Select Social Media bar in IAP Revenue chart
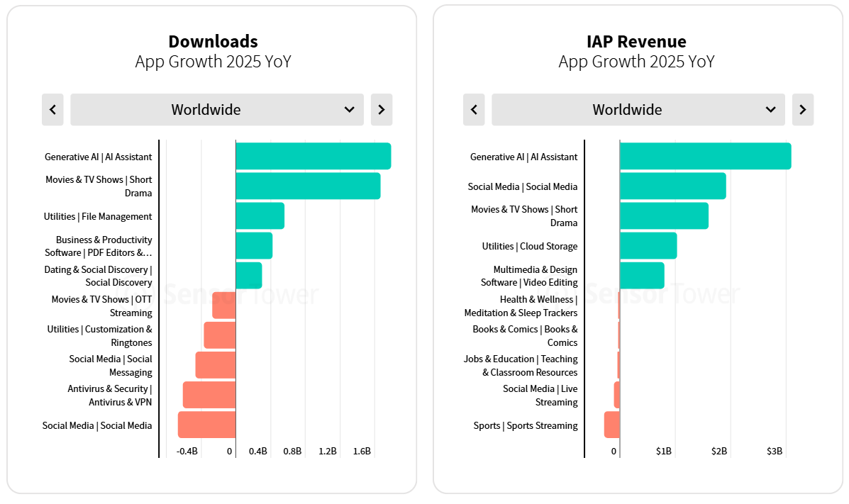This screenshot has height=504, width=849. 672,186
